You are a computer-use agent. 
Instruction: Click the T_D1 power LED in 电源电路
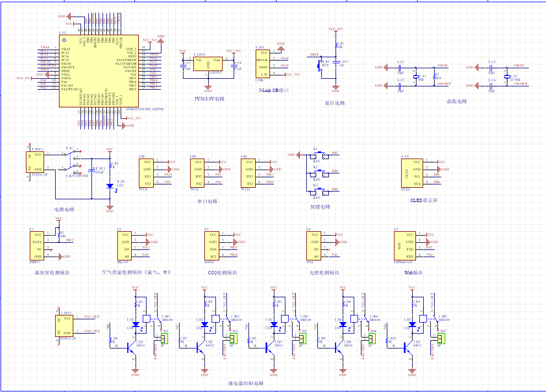110,186
